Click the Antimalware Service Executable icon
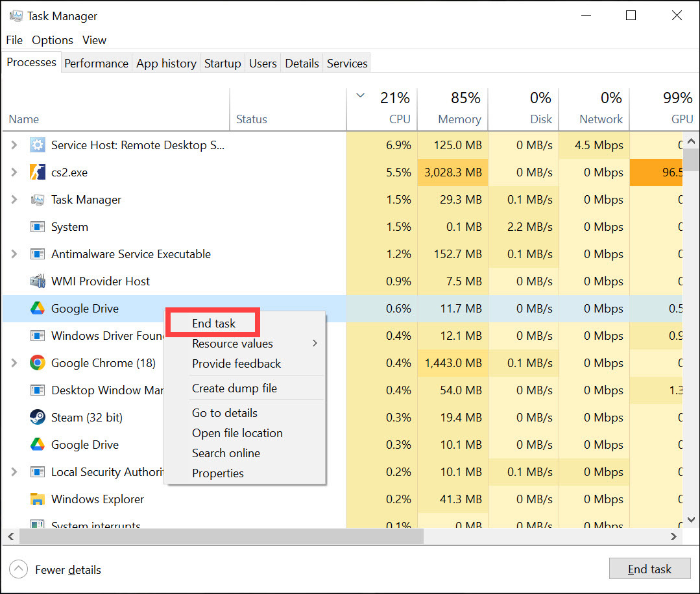 point(38,254)
